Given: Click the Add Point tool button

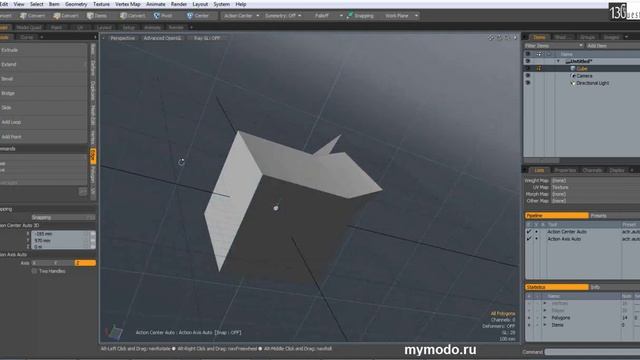Looking at the screenshot, I should [x=43, y=137].
